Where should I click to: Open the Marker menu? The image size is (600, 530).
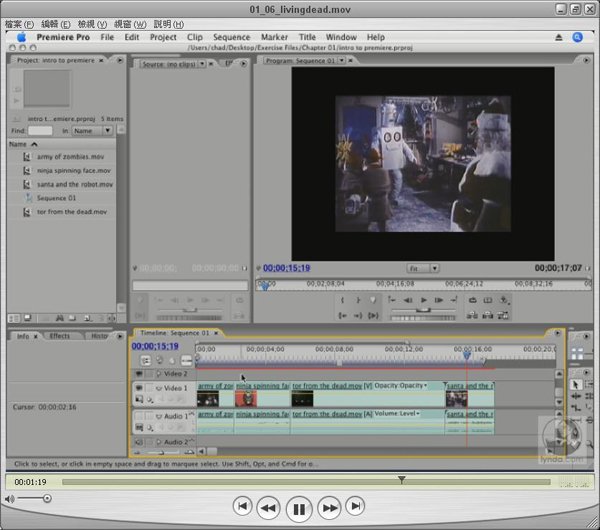[x=274, y=37]
